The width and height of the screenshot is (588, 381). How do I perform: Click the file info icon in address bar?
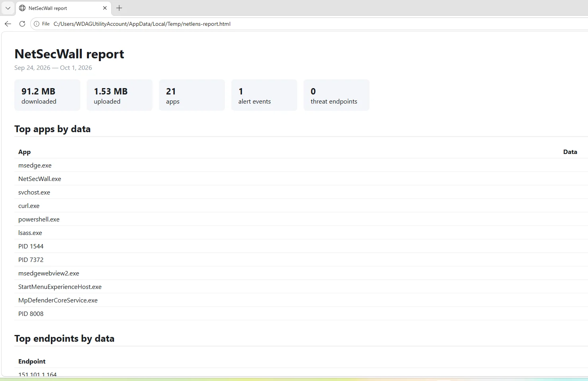point(37,24)
